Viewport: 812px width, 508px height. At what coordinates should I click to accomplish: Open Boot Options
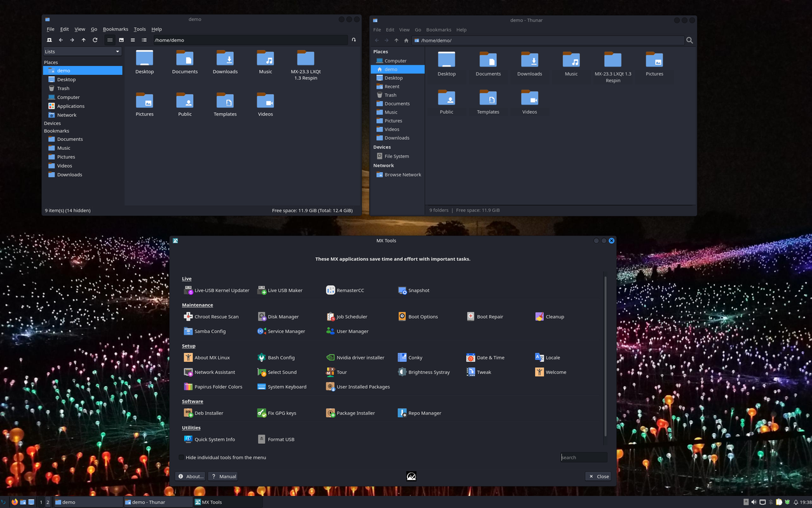(x=418, y=316)
